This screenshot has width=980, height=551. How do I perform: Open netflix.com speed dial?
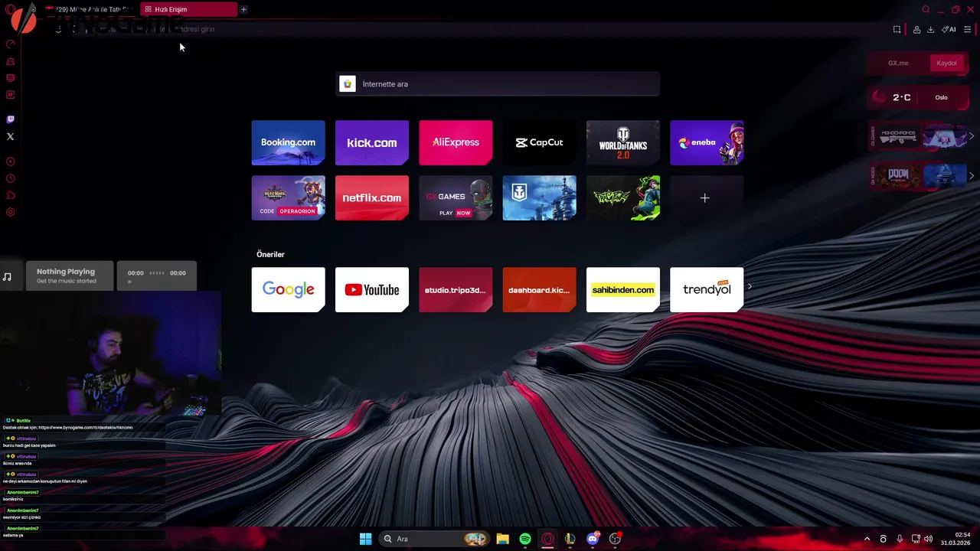pos(372,197)
